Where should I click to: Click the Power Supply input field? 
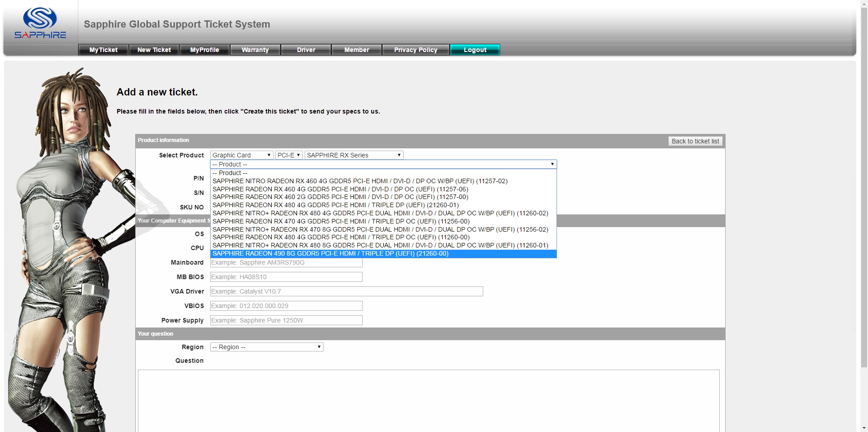tap(286, 320)
